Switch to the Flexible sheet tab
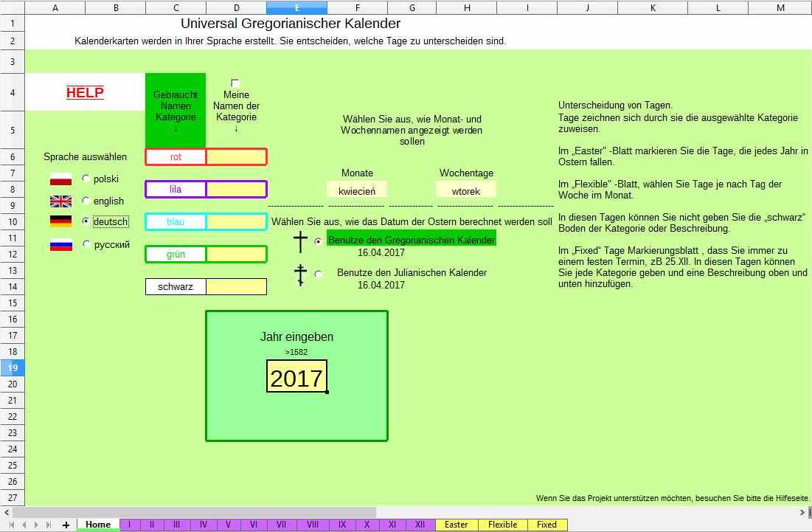Screen dimensions: 812x532 [502, 525]
